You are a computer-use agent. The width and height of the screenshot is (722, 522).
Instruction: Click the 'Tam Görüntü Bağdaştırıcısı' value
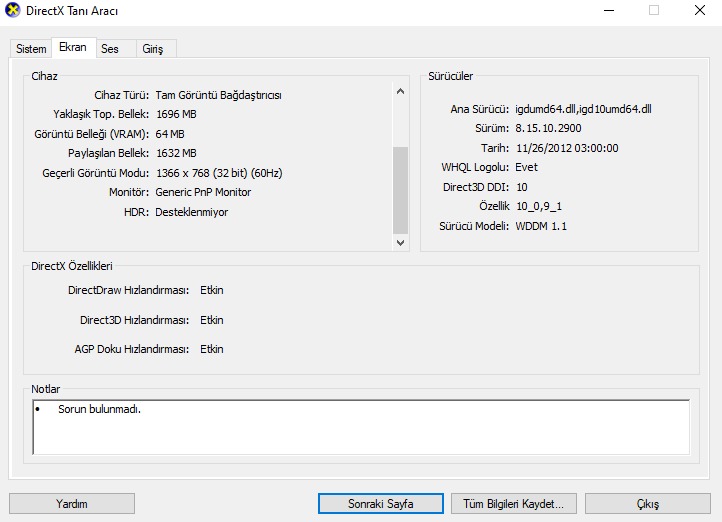click(219, 95)
